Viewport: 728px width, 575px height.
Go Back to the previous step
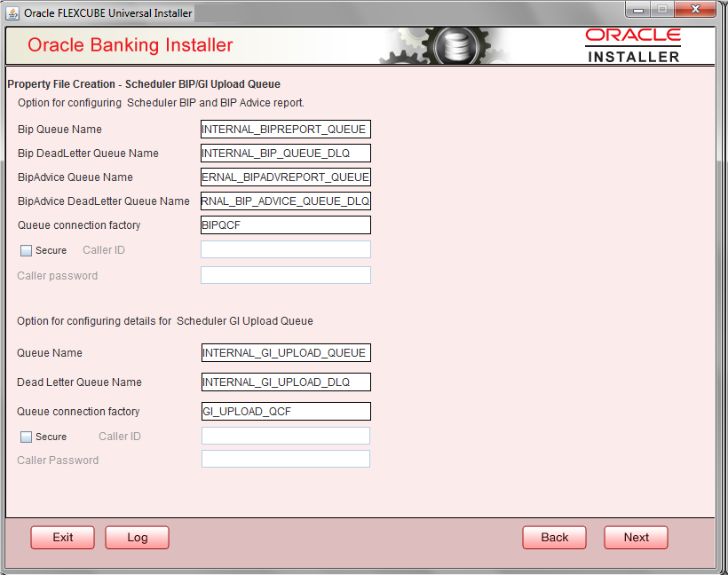(554, 537)
